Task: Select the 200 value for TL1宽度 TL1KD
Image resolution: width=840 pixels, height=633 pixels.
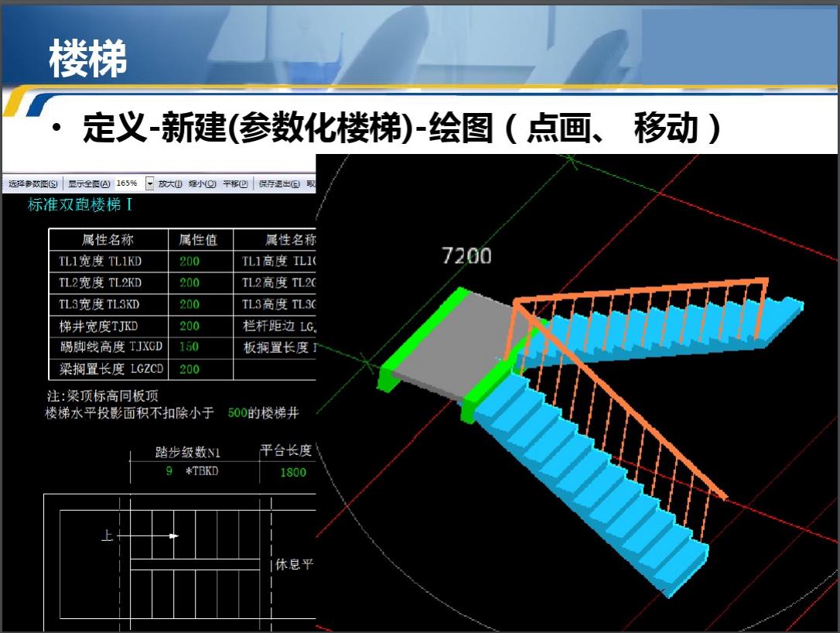Action: [x=190, y=262]
